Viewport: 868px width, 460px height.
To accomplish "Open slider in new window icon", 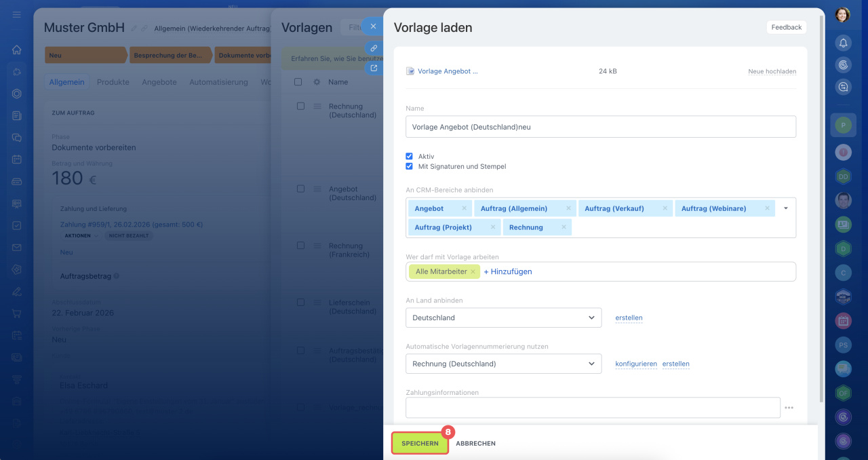I will (x=373, y=67).
